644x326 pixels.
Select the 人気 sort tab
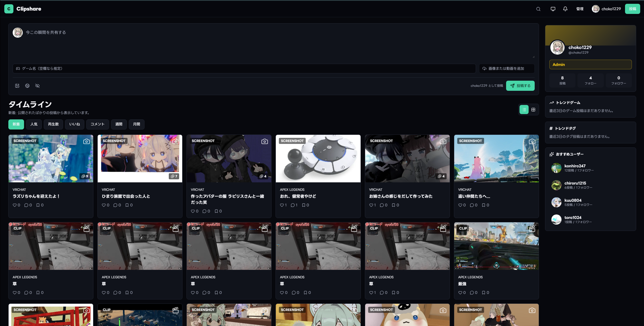pos(34,124)
